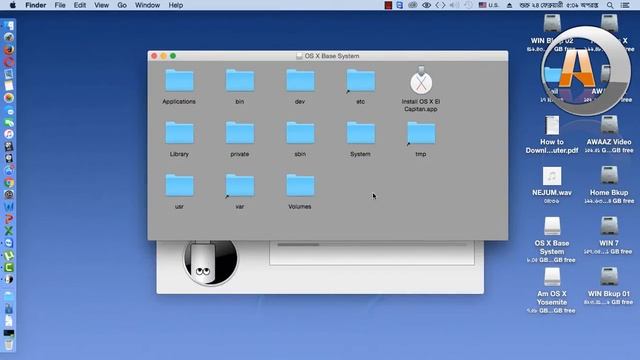Screen dimensions: 640x360
Task: Click the OS X Base System window title
Action: coord(332,56)
